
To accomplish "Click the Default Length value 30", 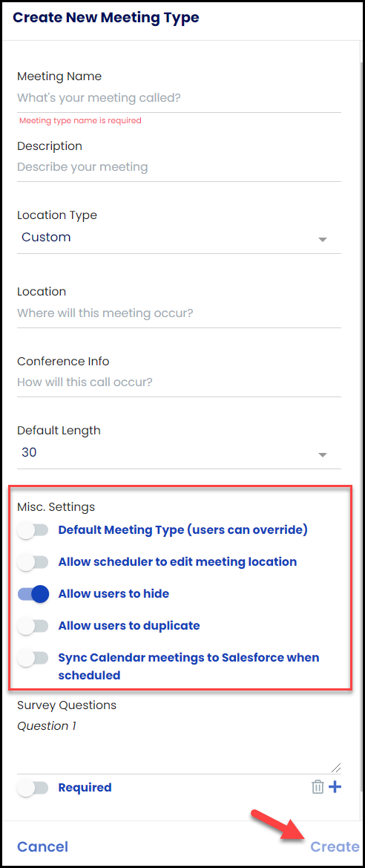I will [30, 452].
